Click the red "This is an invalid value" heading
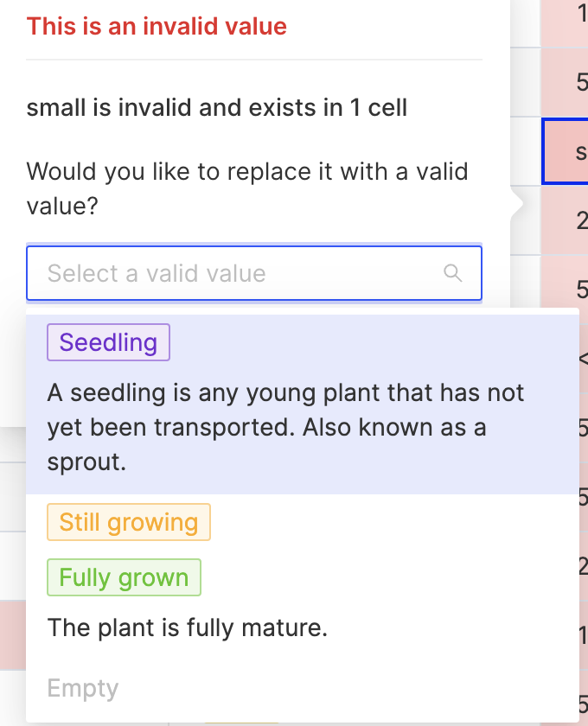The height and width of the screenshot is (726, 588). pos(157,26)
